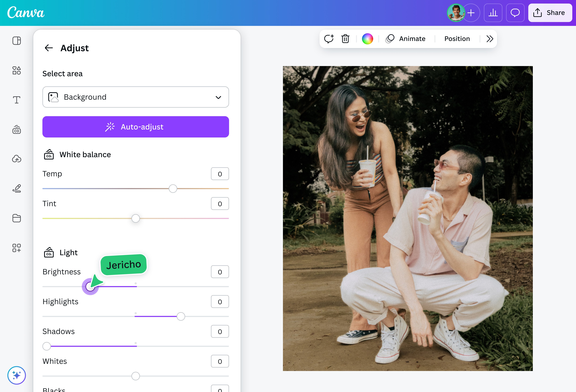Viewport: 576px width, 392px height.
Task: Expand more toolbar options double chevron
Action: click(x=490, y=39)
